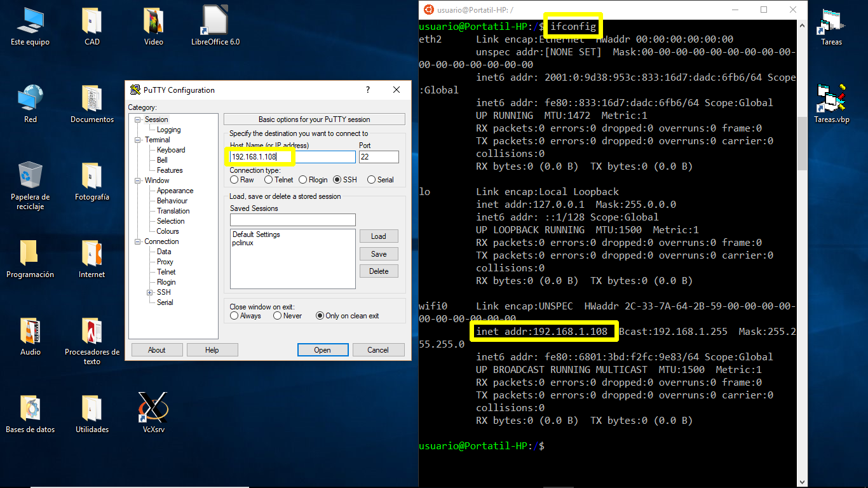Click the terminal scrollbar up arrow

tap(801, 27)
